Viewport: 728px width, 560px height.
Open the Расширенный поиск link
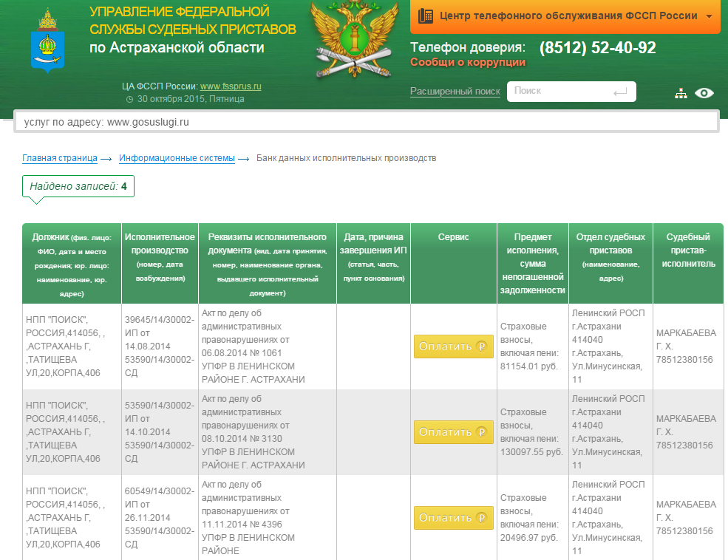455,92
